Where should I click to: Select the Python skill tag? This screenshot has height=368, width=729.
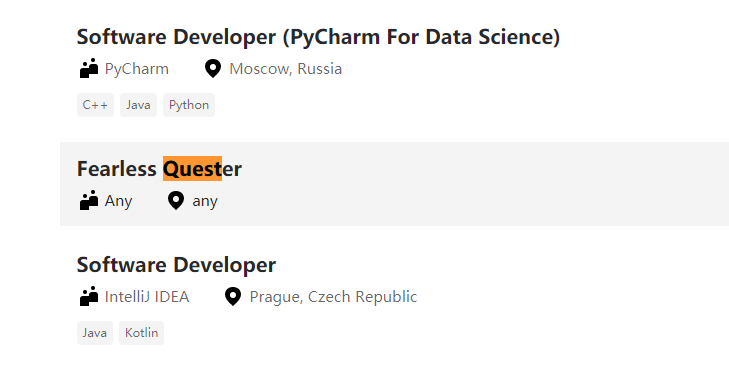[x=189, y=105]
